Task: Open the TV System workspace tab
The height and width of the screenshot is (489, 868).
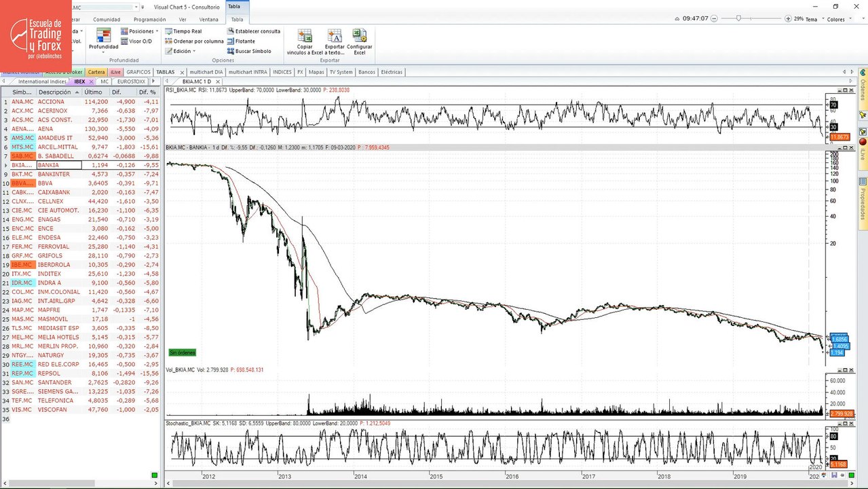Action: point(341,72)
